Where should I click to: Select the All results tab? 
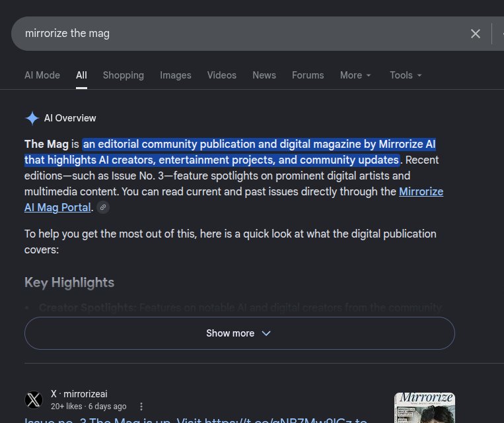tap(81, 75)
